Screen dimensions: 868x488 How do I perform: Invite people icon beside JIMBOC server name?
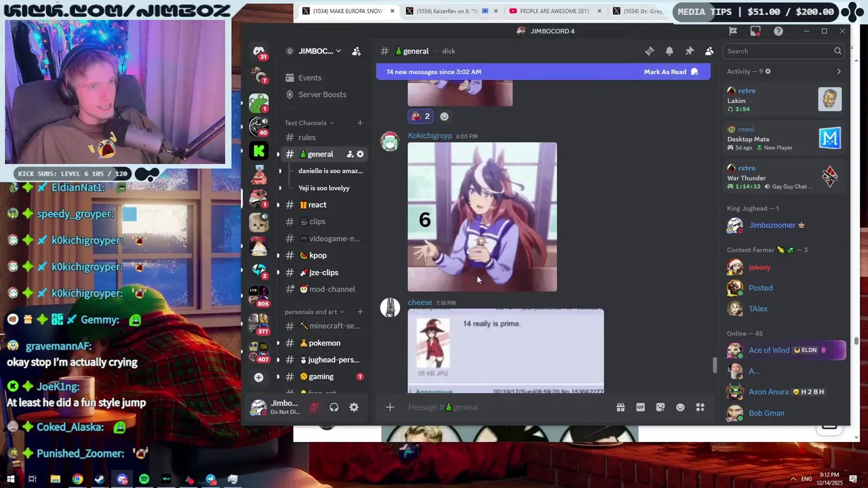[357, 52]
